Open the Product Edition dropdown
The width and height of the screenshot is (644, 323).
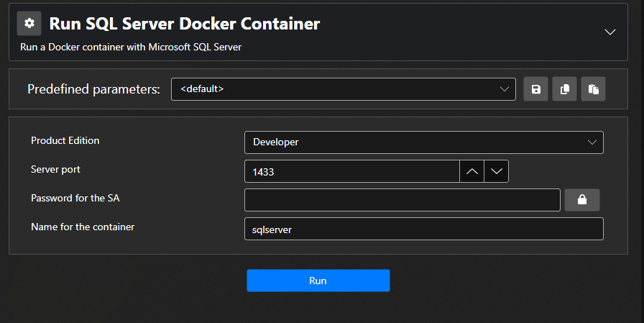point(424,142)
